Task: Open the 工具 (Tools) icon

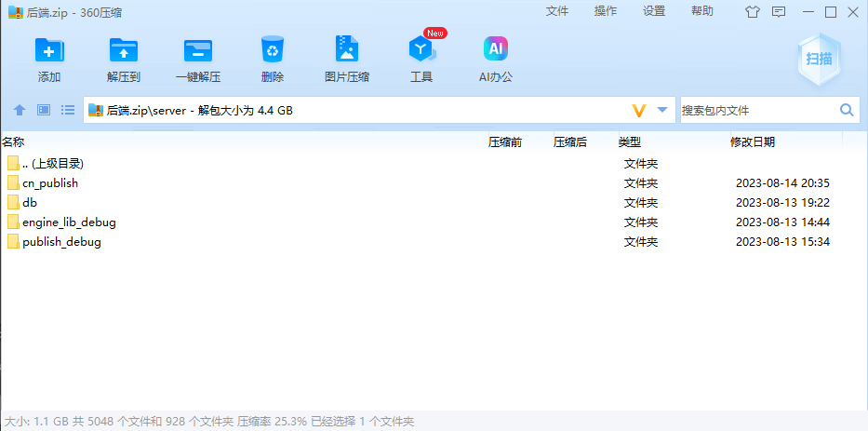Action: pyautogui.click(x=421, y=51)
